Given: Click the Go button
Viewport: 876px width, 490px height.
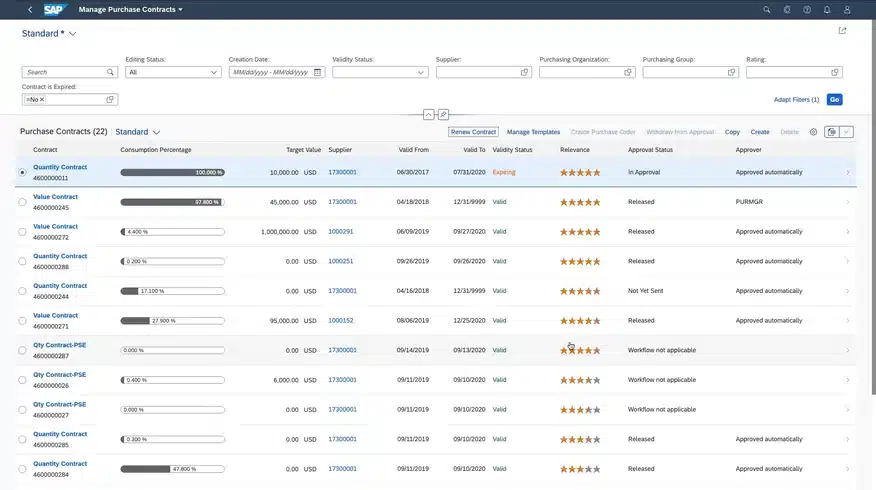Looking at the screenshot, I should tap(835, 99).
